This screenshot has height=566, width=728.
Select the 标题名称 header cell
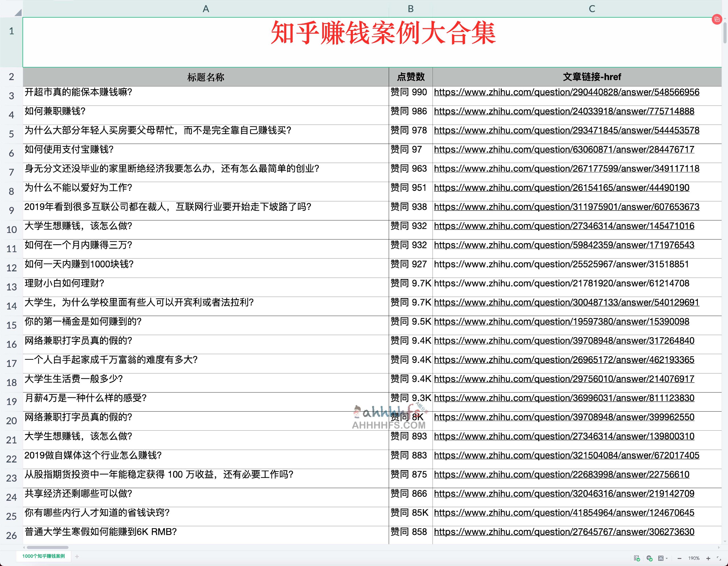[206, 77]
